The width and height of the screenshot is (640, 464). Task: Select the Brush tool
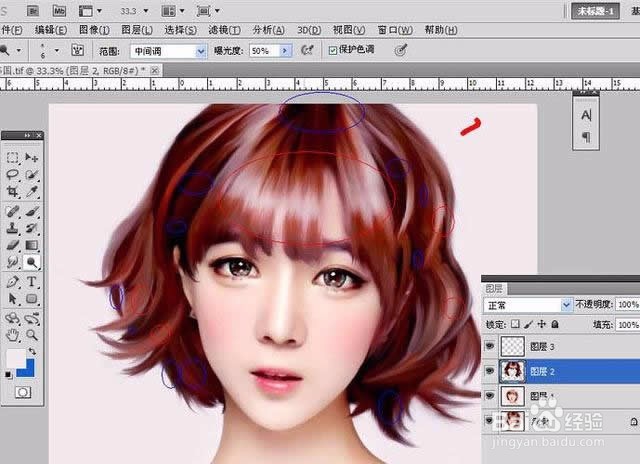click(x=31, y=211)
